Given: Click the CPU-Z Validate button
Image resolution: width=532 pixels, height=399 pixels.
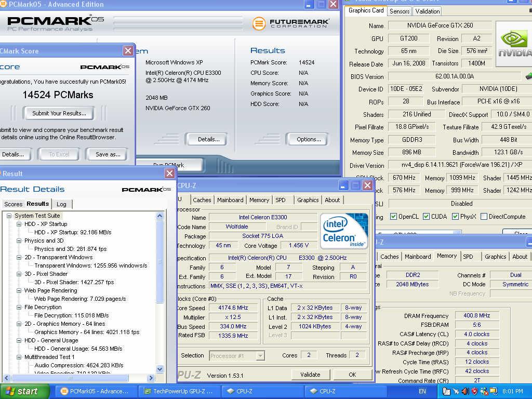Looking at the screenshot, I should (x=311, y=375).
